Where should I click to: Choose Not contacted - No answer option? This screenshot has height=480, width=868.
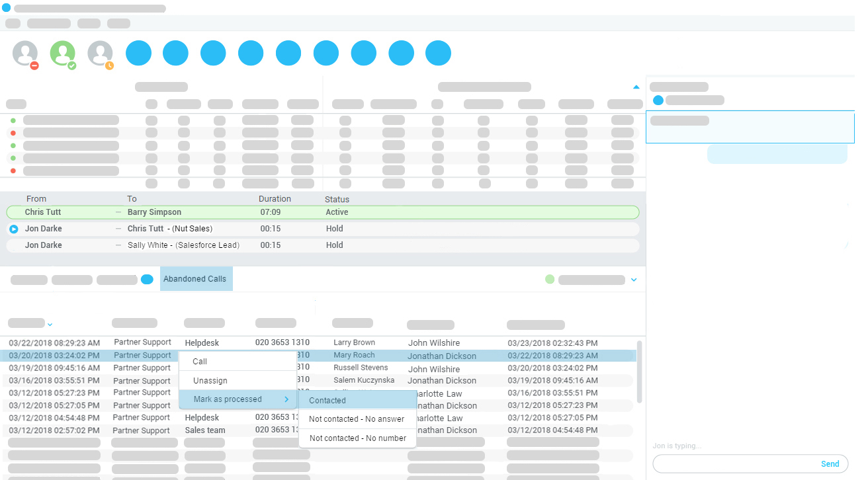pyautogui.click(x=357, y=419)
